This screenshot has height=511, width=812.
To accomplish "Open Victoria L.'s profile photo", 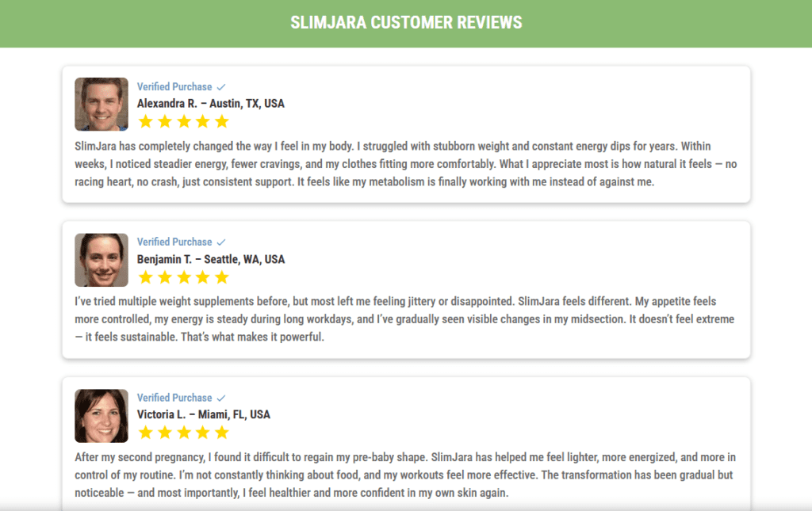I will pos(101,416).
